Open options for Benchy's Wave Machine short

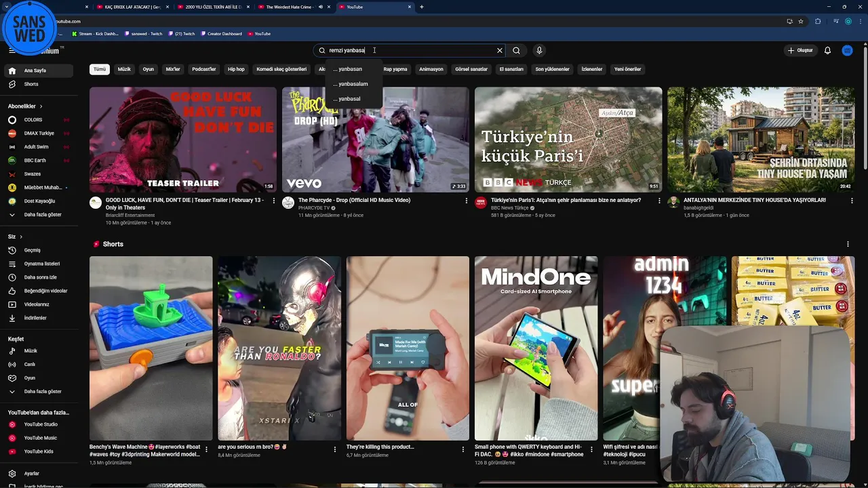pyautogui.click(x=206, y=449)
